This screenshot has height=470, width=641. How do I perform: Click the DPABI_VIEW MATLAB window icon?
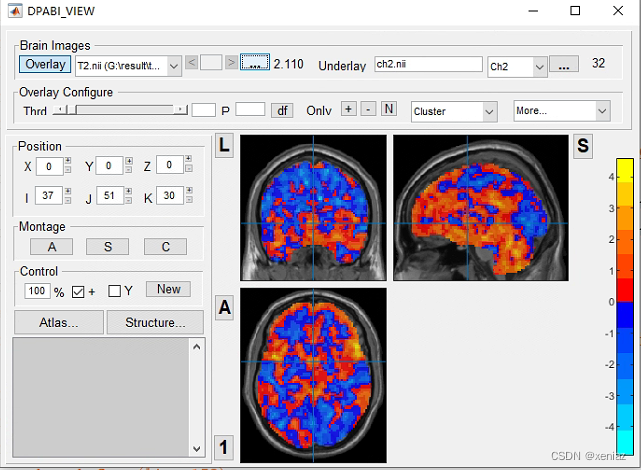click(15, 11)
